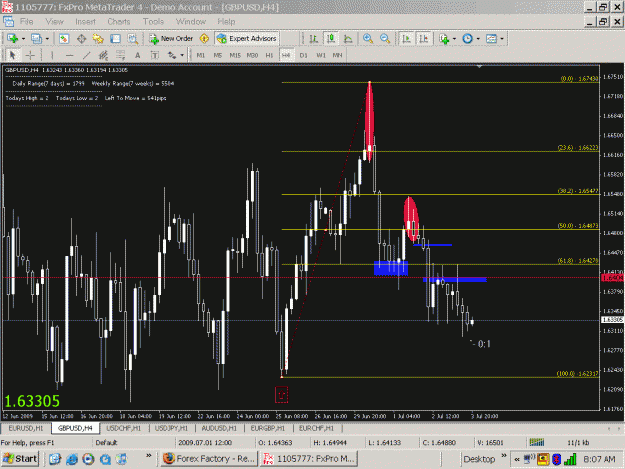Click the red dashed box under chart low

click(281, 394)
